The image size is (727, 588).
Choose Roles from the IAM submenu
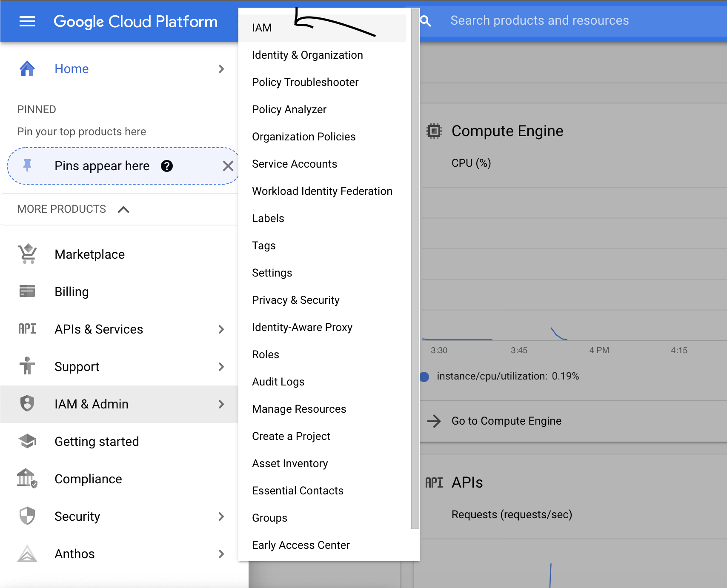pos(265,354)
